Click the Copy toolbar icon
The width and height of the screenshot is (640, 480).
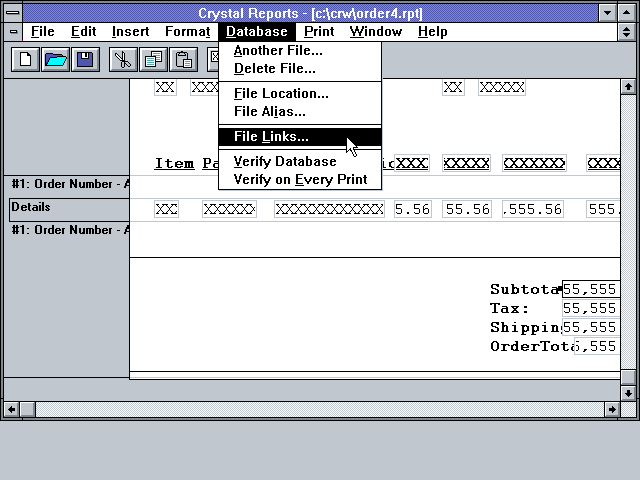[x=153, y=60]
